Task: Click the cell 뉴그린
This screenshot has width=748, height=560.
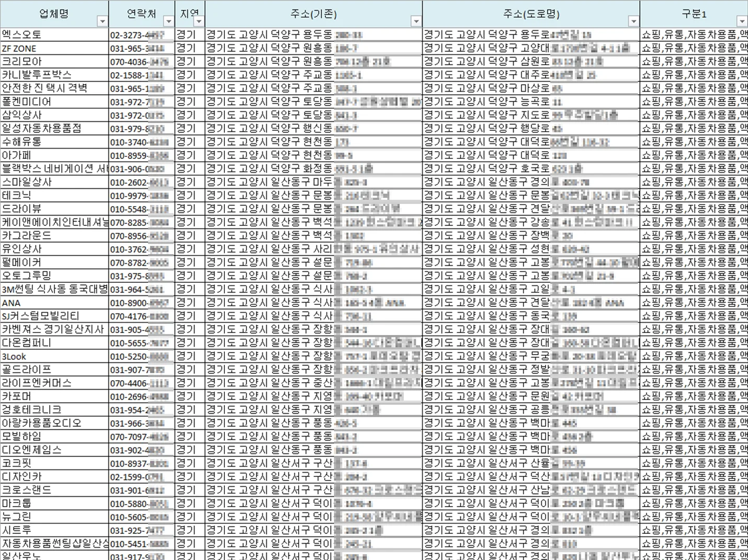Action: pos(54,517)
